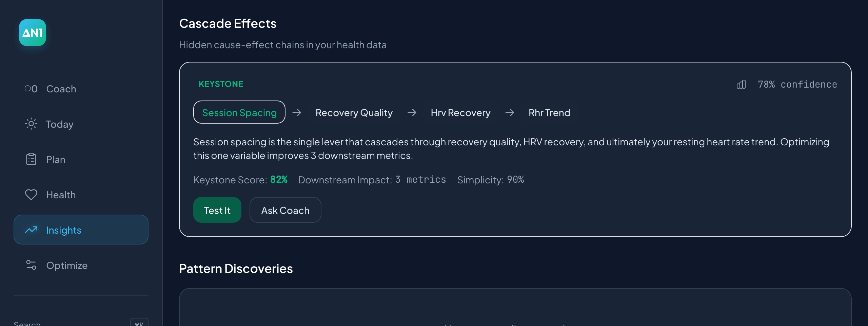
Task: Open the Coach page from sidebar
Action: [61, 89]
